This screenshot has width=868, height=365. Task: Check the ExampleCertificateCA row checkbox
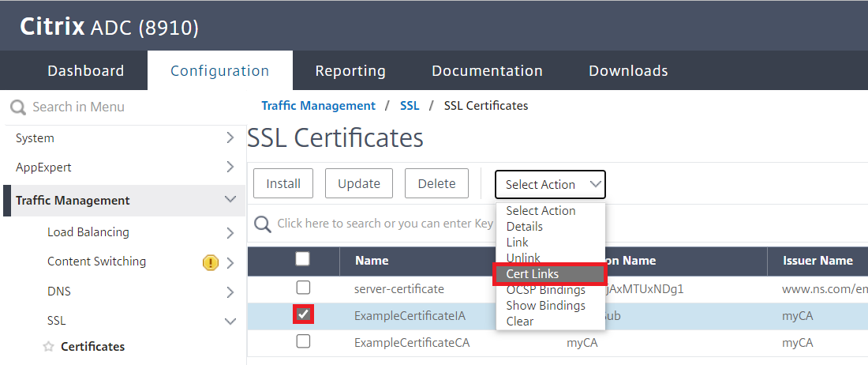[x=303, y=342]
